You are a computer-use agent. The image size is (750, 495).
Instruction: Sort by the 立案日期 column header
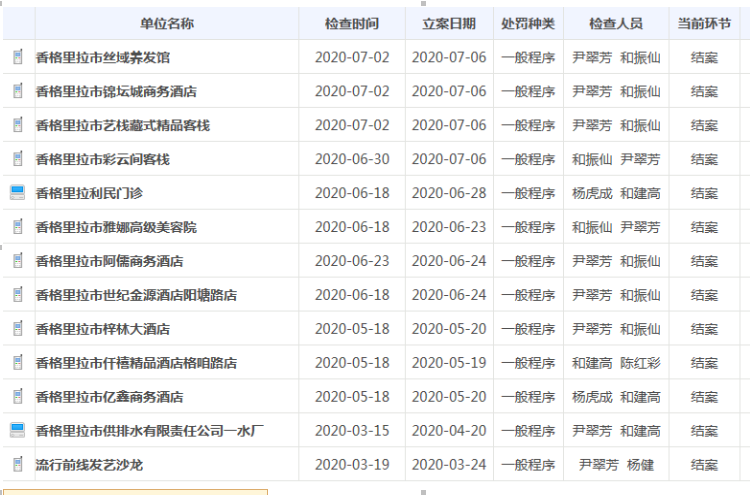(449, 23)
